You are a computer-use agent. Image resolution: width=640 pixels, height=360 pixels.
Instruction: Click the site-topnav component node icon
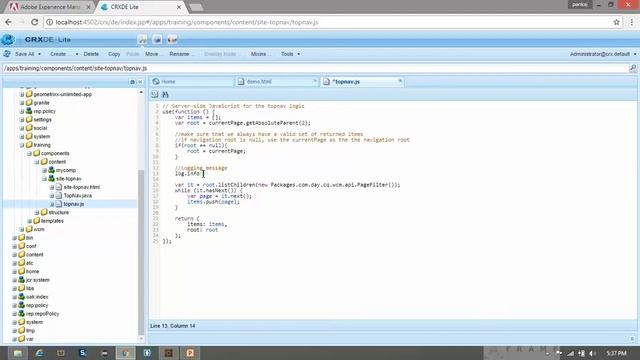[51, 179]
